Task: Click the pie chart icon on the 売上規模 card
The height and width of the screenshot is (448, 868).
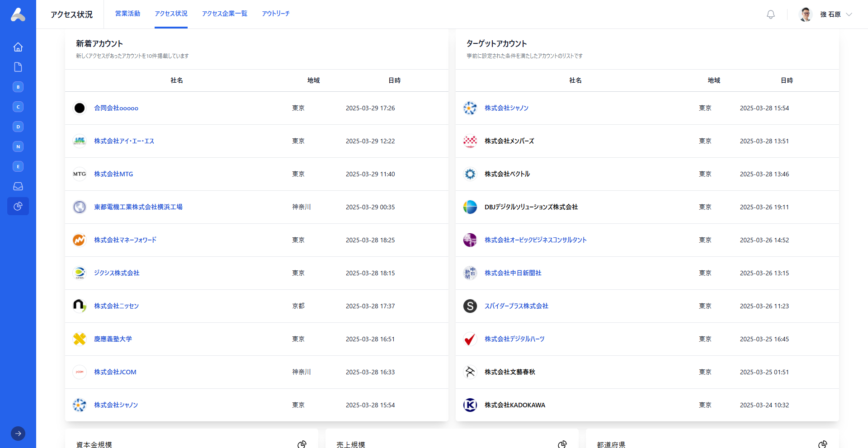Action: [562, 444]
